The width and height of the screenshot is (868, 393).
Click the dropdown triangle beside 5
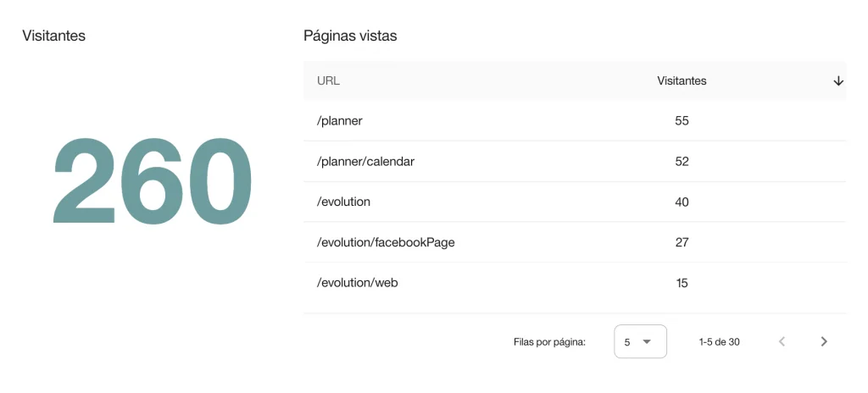coord(646,341)
